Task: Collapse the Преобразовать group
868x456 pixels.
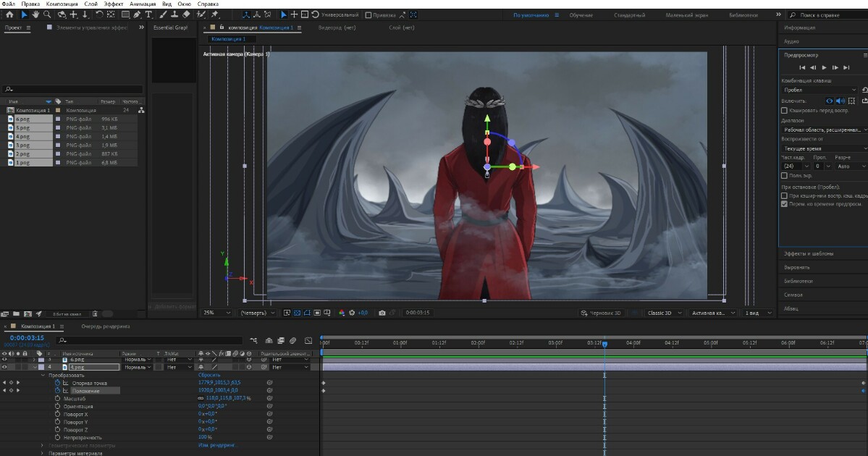Action: (x=43, y=375)
